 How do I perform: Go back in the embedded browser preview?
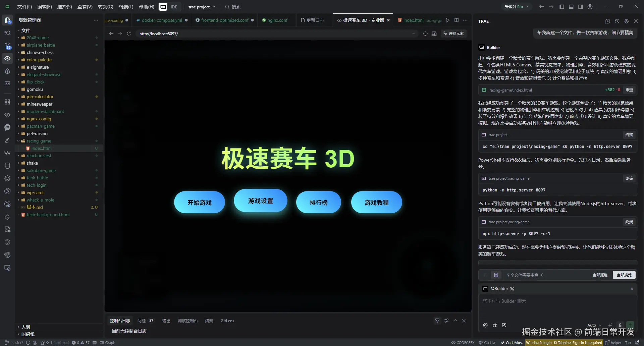pos(111,34)
